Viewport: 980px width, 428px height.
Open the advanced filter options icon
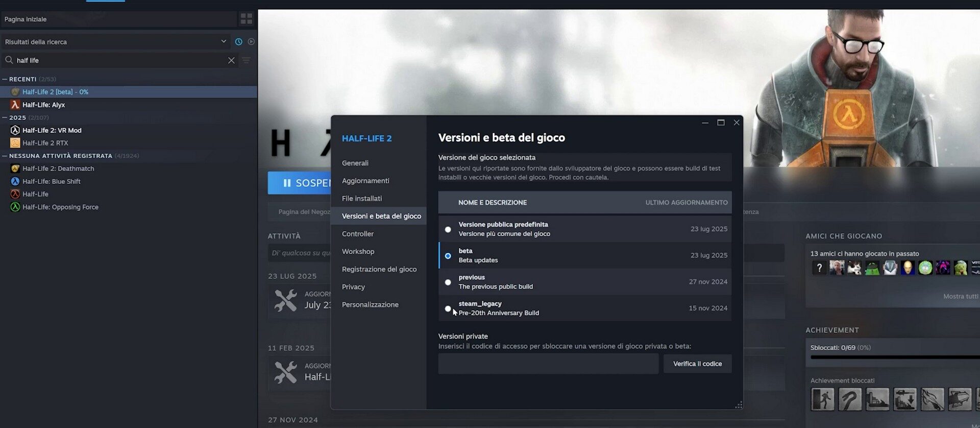click(x=246, y=60)
